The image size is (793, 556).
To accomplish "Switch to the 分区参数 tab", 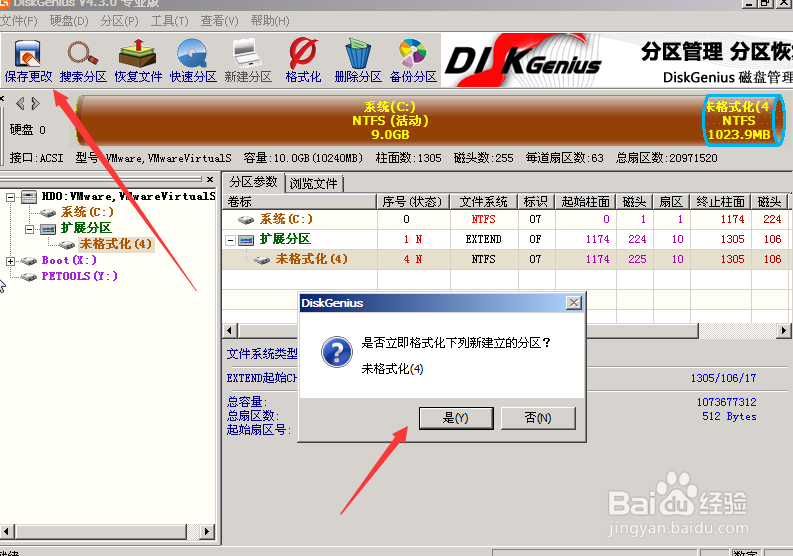I will [253, 182].
